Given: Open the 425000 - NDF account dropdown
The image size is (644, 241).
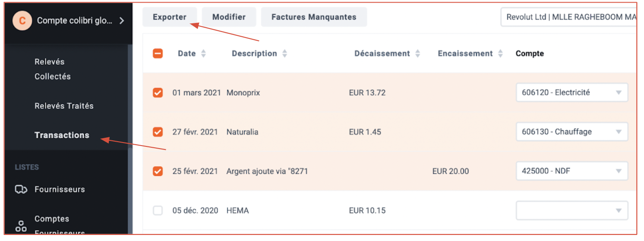Looking at the screenshot, I should [572, 171].
